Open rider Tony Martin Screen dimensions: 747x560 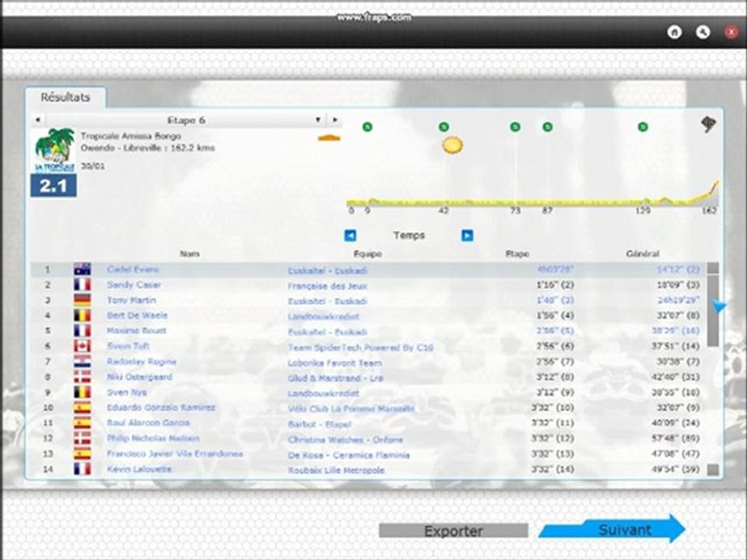pyautogui.click(x=132, y=300)
